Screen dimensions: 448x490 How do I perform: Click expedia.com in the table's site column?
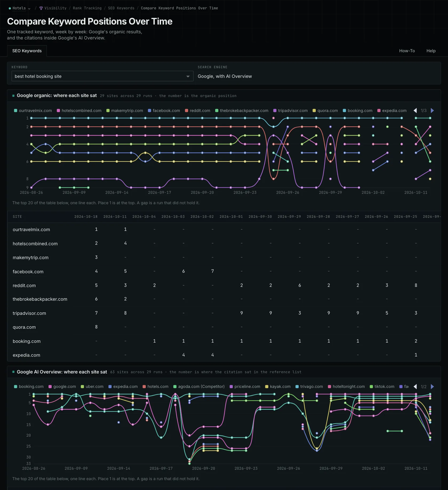(x=26, y=355)
